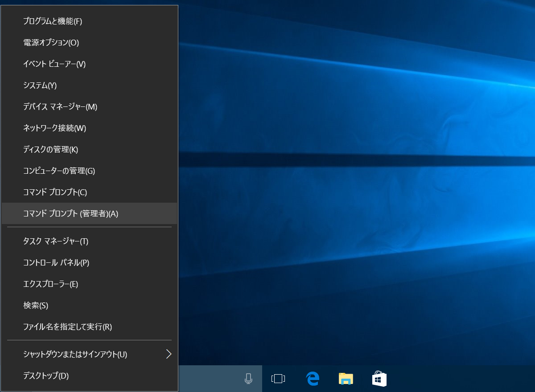Launch コマンド プロンプト
The width and height of the screenshot is (535, 392).
click(x=53, y=192)
